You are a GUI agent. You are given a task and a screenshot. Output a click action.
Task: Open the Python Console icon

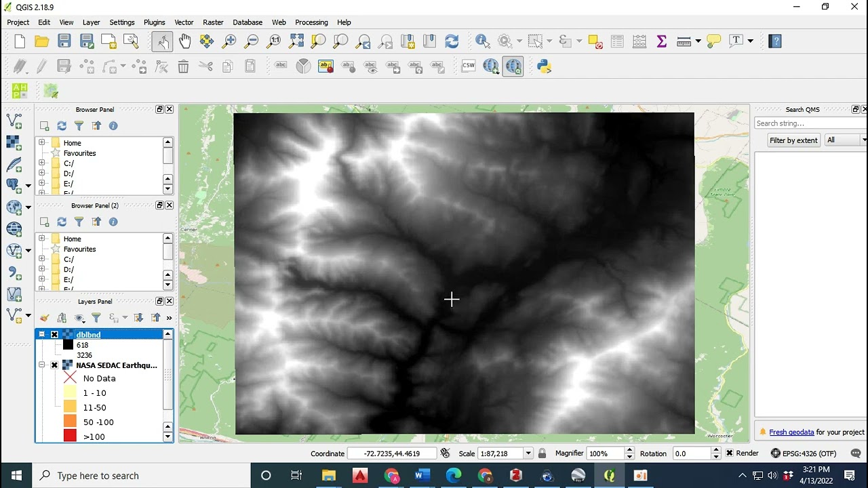pyautogui.click(x=544, y=66)
